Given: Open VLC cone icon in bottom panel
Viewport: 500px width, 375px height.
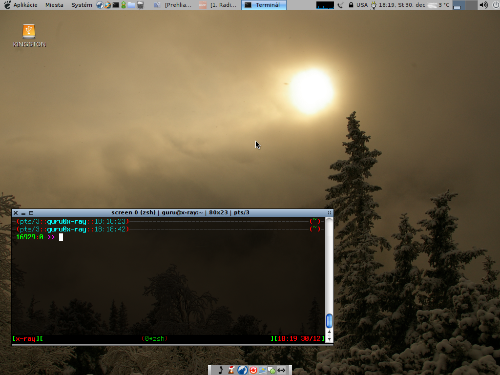Looking at the screenshot, I should tap(231, 370).
